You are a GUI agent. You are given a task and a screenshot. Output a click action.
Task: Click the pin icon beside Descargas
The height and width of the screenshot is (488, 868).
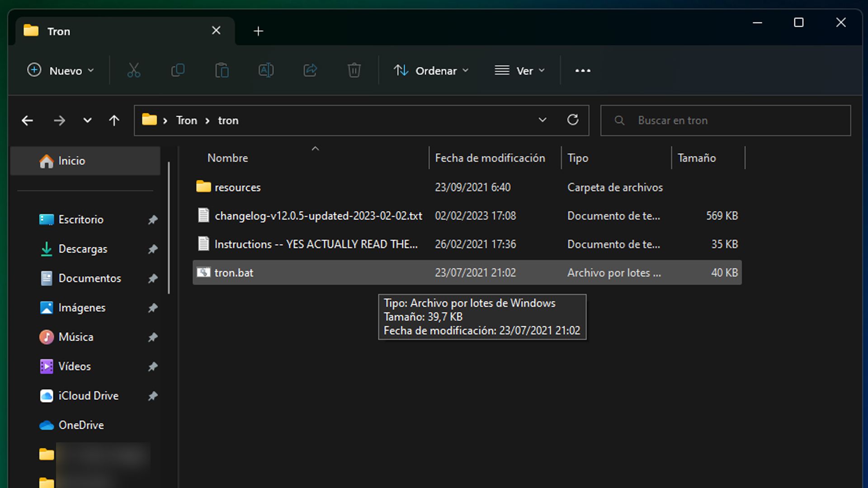[153, 249]
